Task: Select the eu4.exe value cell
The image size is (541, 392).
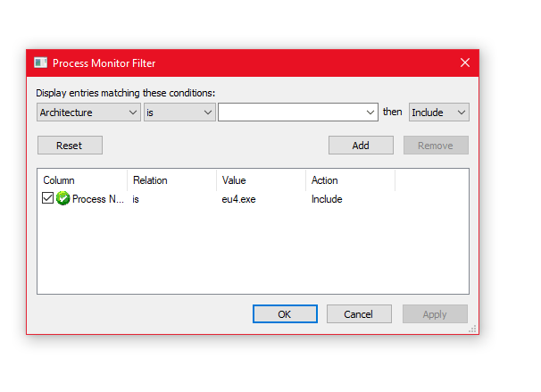Action: click(238, 199)
